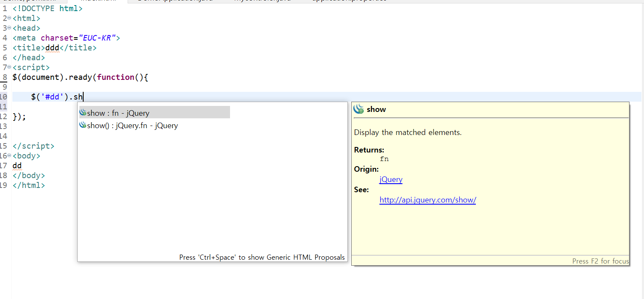
Task: Click the bold 'show' title in documentation popup
Action: (x=376, y=109)
